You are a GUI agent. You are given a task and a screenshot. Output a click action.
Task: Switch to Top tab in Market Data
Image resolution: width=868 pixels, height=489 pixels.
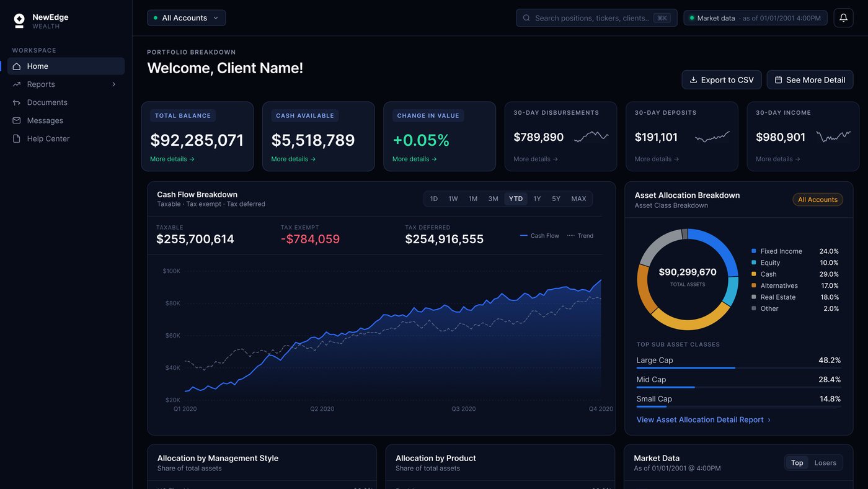tap(797, 462)
